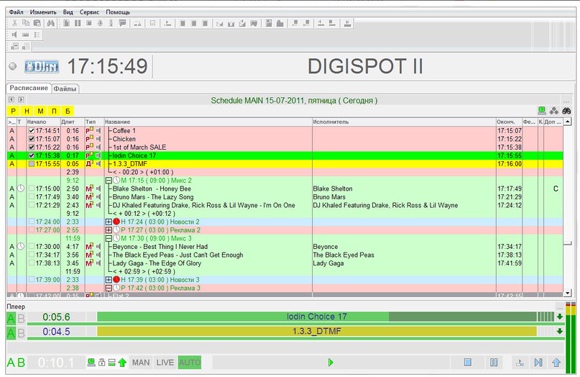Uncheck the Coffee 1 row checkbox
This screenshot has width=580, height=377.
pos(31,131)
